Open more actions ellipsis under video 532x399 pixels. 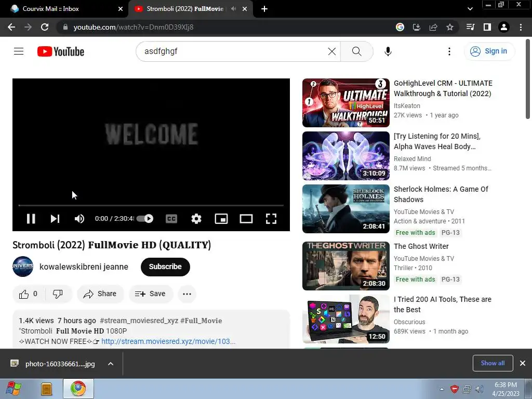(x=187, y=294)
